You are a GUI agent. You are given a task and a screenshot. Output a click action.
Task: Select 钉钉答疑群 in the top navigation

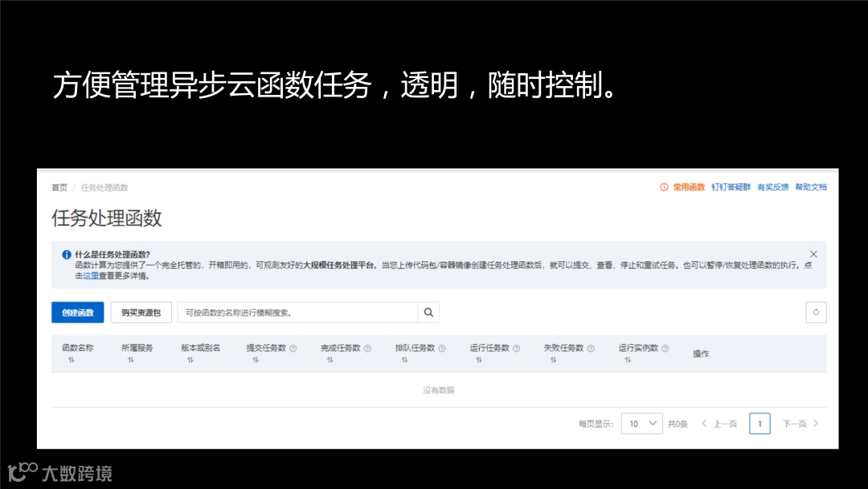pyautogui.click(x=731, y=187)
